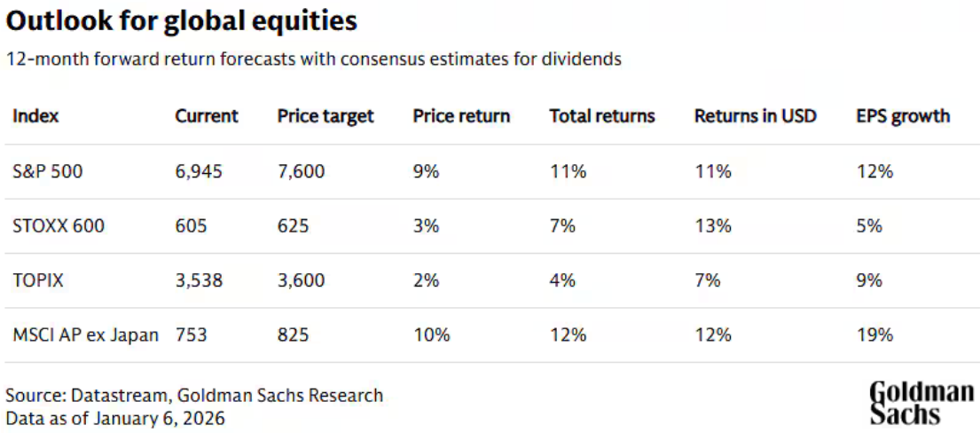
Task: Click the 7,600 price target value
Action: 301,171
